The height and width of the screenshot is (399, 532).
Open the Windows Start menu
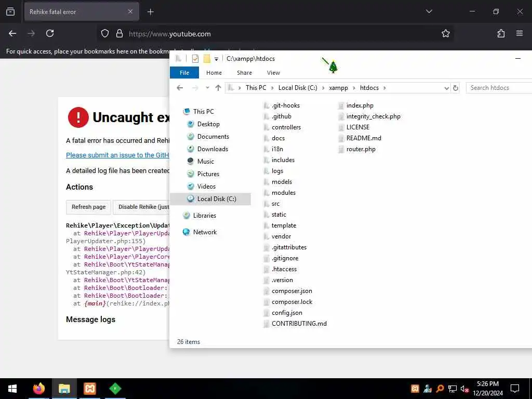pos(12,389)
